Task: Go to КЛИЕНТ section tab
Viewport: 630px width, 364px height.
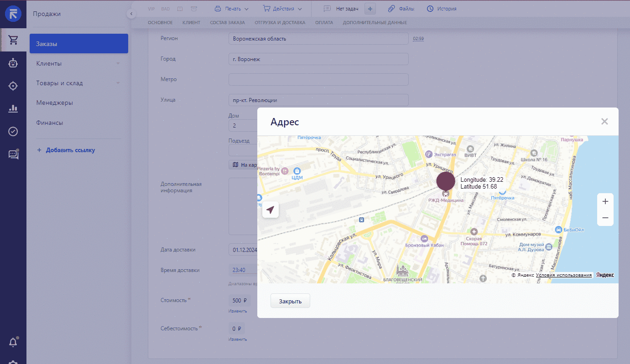Action: coord(191,23)
